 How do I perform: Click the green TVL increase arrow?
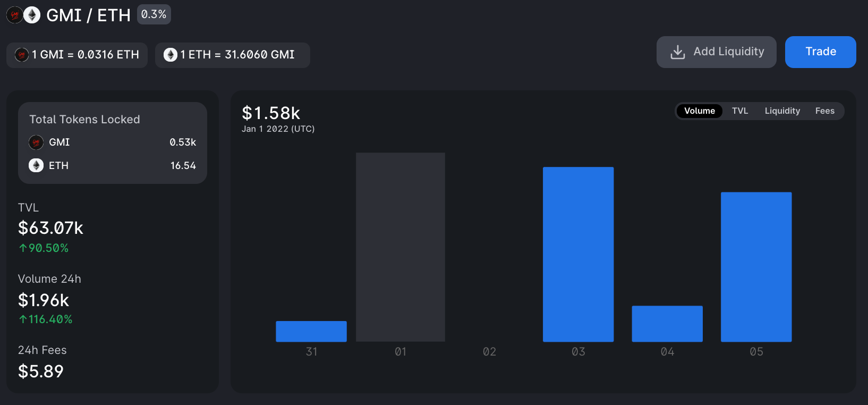[x=23, y=248]
